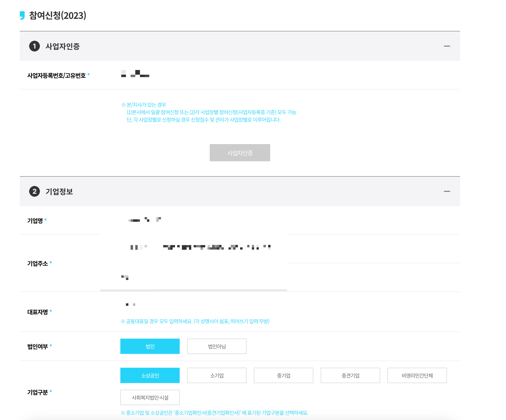The image size is (506, 420).
Task: Collapse the 사업자인증 section with minus icon
Action: (x=447, y=46)
